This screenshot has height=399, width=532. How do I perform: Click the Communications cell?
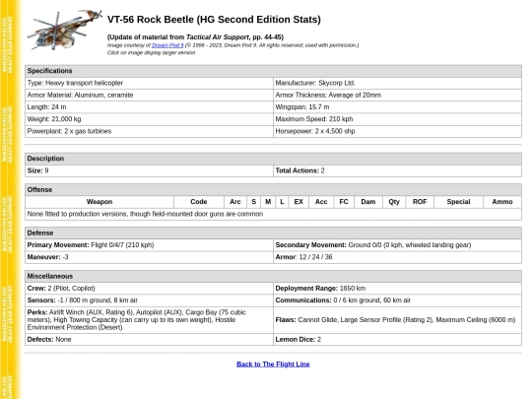coord(397,300)
